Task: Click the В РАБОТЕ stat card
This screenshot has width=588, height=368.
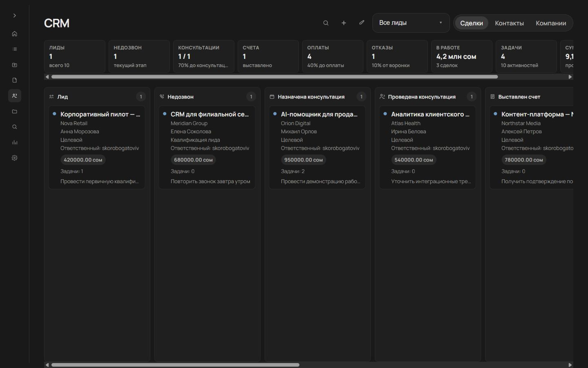Action: tap(462, 56)
